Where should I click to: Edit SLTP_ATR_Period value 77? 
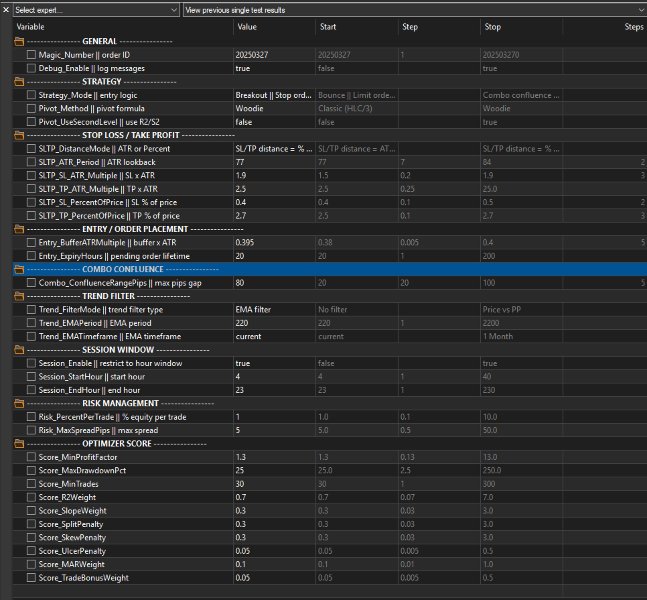(274, 162)
